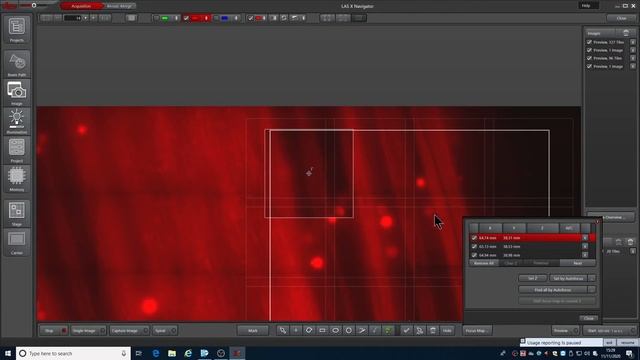The height and width of the screenshot is (360, 640).
Task: Open the Stage sidebar panel
Action: point(17,213)
